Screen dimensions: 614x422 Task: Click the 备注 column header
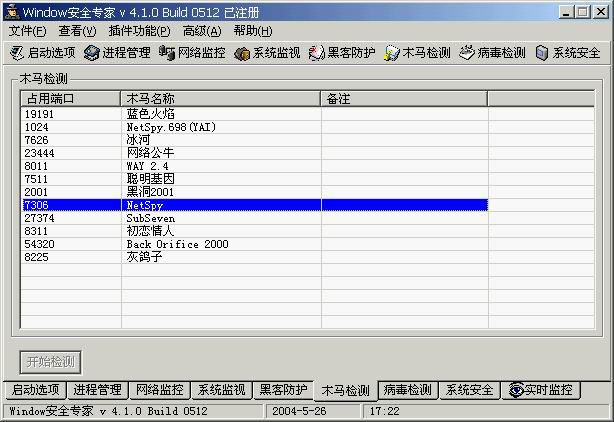coord(404,99)
